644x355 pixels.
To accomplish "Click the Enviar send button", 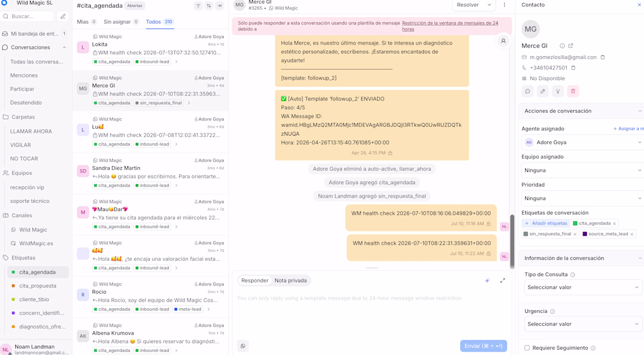I will coord(484,346).
